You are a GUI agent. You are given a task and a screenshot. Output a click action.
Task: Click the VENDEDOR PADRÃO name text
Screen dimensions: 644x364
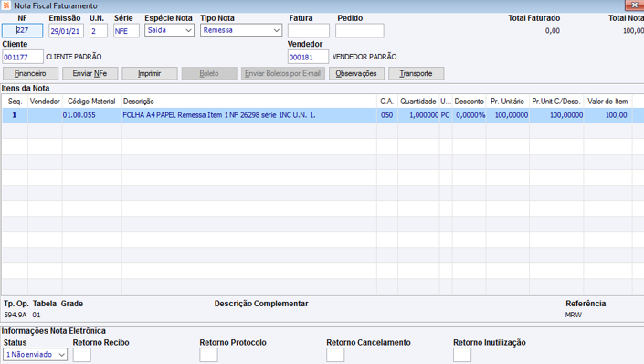tap(364, 57)
